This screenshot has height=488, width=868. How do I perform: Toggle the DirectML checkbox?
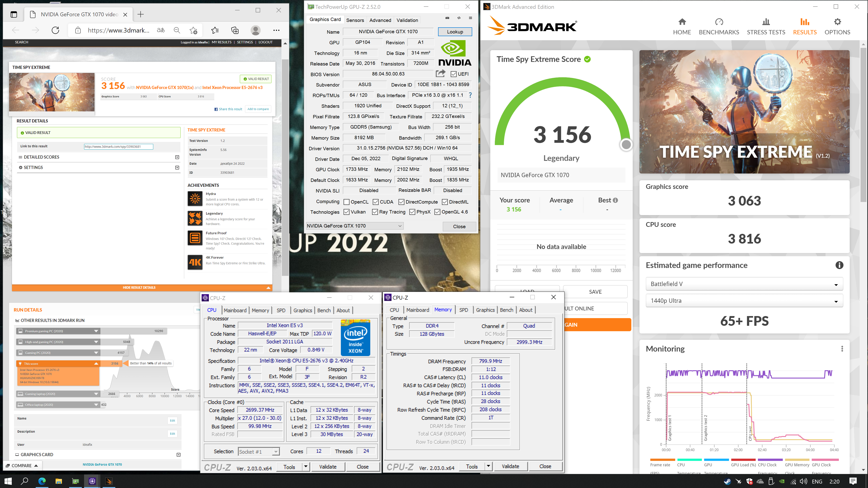(445, 202)
